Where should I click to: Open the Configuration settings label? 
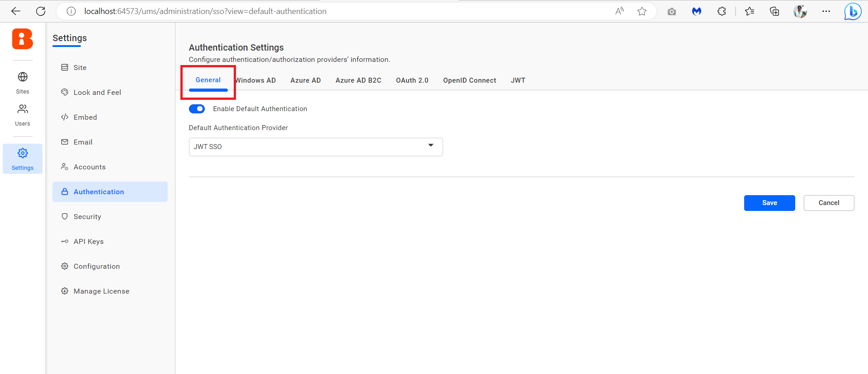click(97, 266)
